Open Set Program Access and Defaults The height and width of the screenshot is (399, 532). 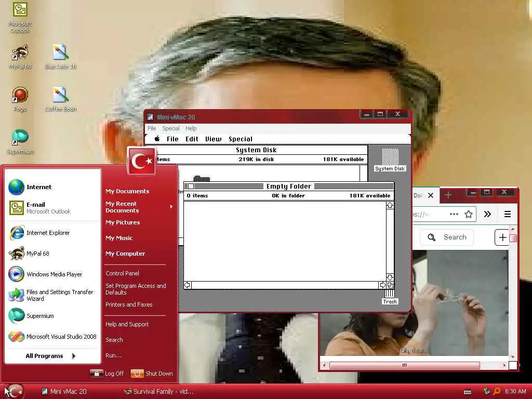pyautogui.click(x=136, y=289)
